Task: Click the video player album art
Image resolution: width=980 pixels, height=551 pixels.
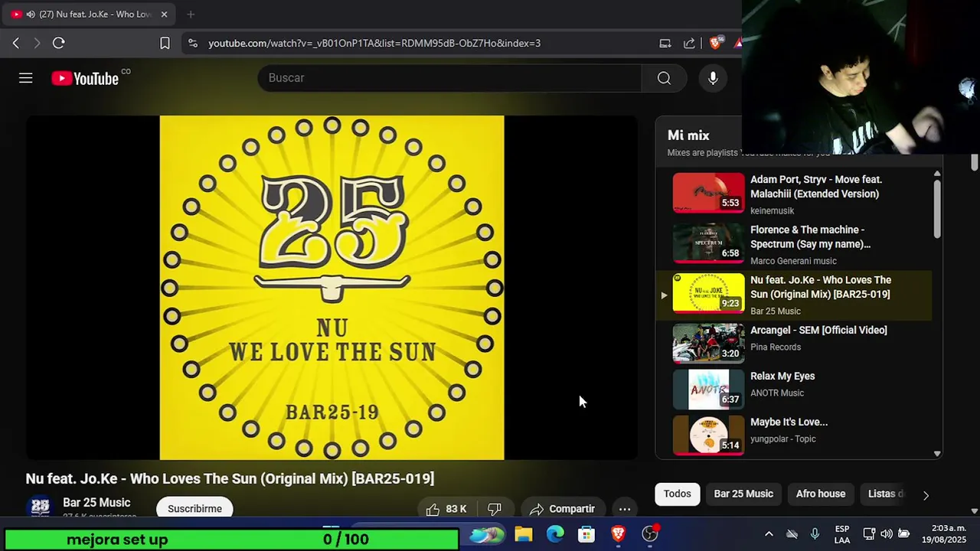Action: click(x=332, y=288)
